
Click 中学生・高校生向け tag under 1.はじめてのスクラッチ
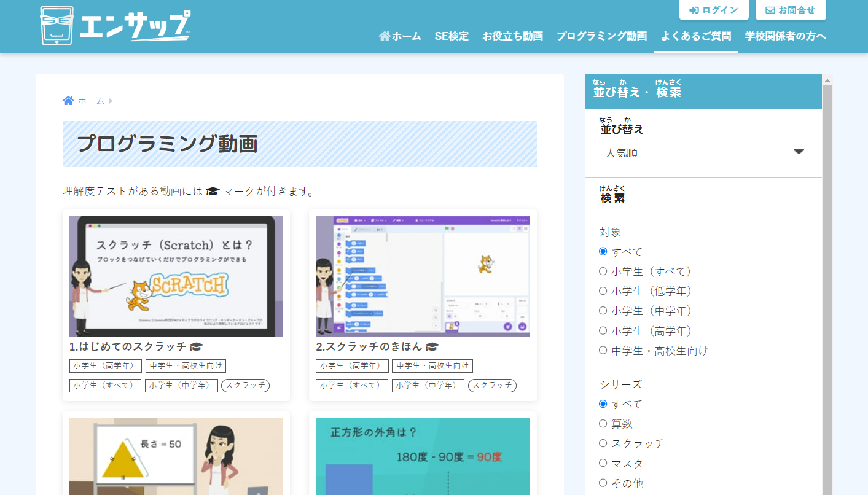[186, 366]
